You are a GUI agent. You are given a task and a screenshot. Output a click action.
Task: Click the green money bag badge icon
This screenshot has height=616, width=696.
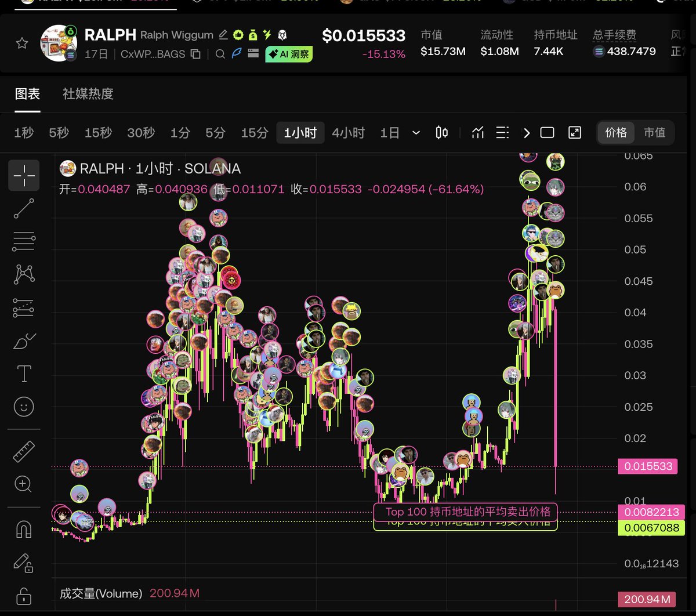click(253, 35)
